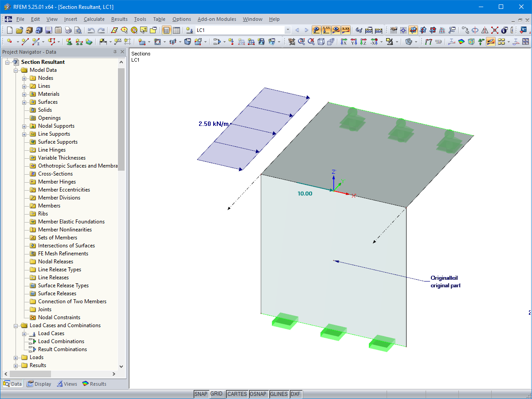Switch to the Display navigator tab

point(39,384)
